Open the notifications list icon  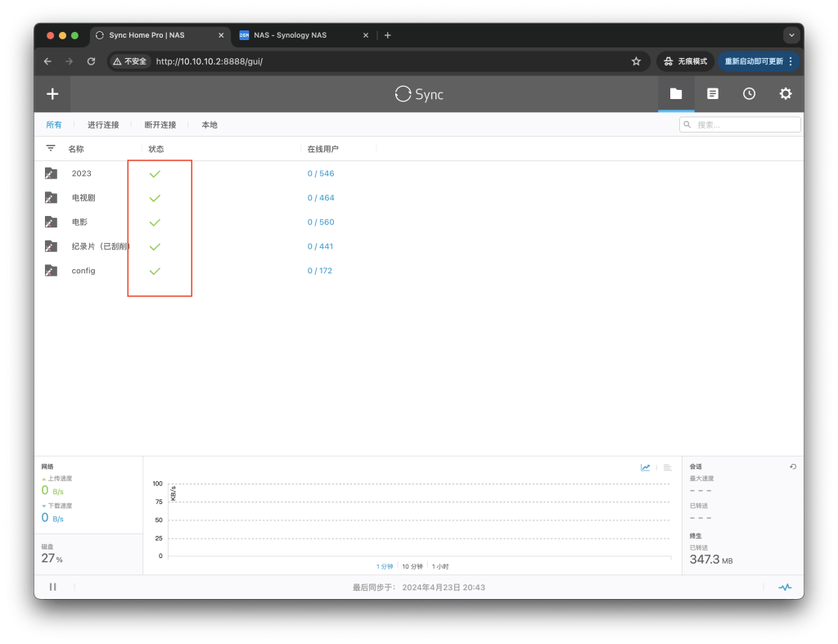click(x=713, y=93)
